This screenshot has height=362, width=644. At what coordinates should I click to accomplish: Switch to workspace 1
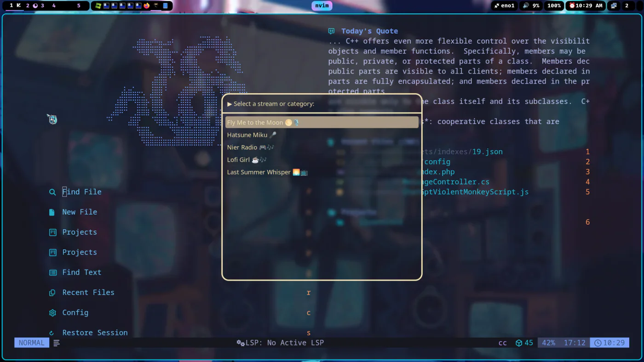tap(11, 6)
